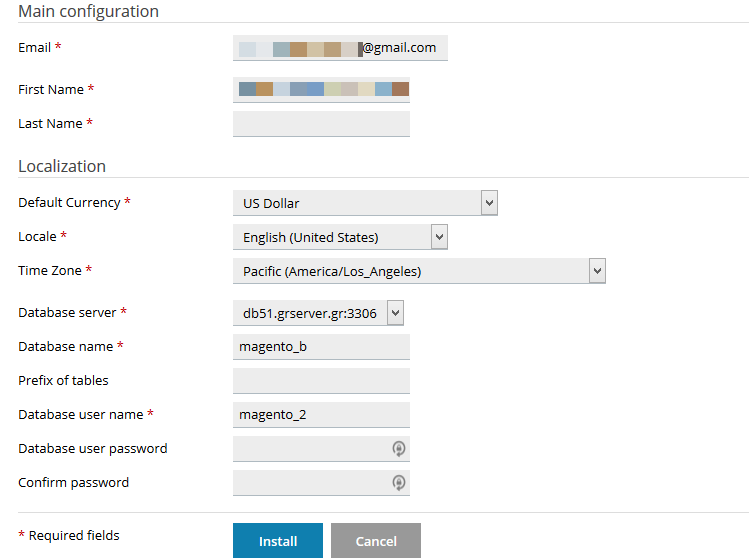Open the Default Currency dropdown
Image resolution: width=749 pixels, height=558 pixels.
(365, 203)
